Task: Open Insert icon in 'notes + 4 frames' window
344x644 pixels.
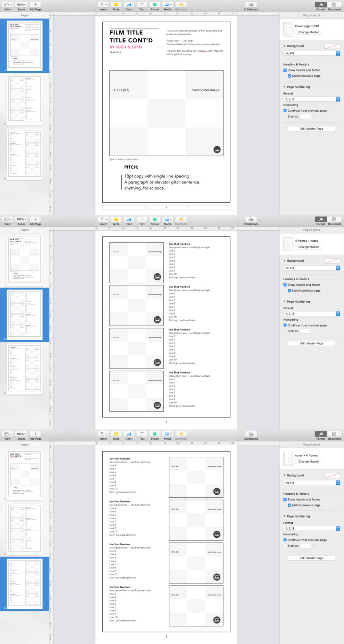Action: coord(103,434)
